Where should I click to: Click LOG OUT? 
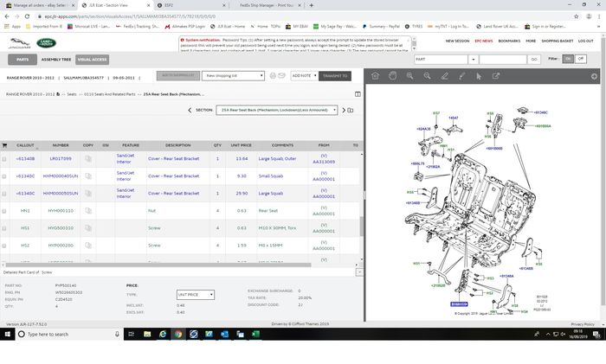585,41
